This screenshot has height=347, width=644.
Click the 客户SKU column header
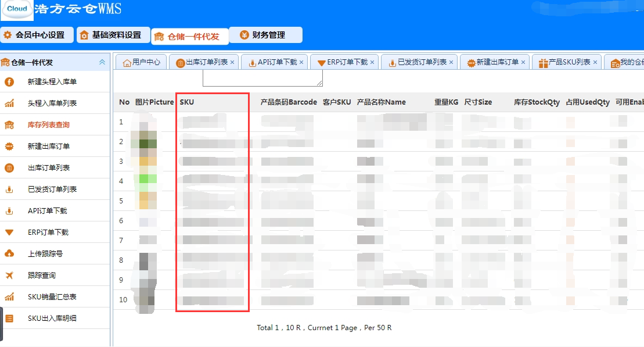point(337,102)
